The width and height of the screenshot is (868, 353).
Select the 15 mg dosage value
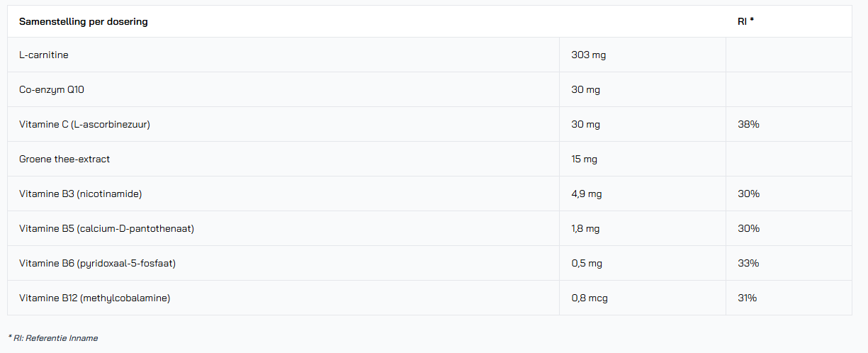pyautogui.click(x=584, y=159)
